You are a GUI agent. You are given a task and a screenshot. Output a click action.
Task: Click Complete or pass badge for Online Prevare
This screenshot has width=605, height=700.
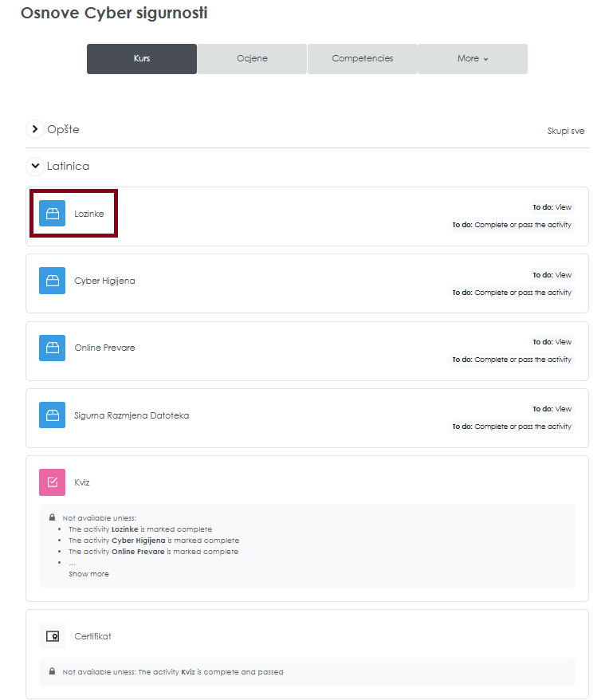(512, 360)
